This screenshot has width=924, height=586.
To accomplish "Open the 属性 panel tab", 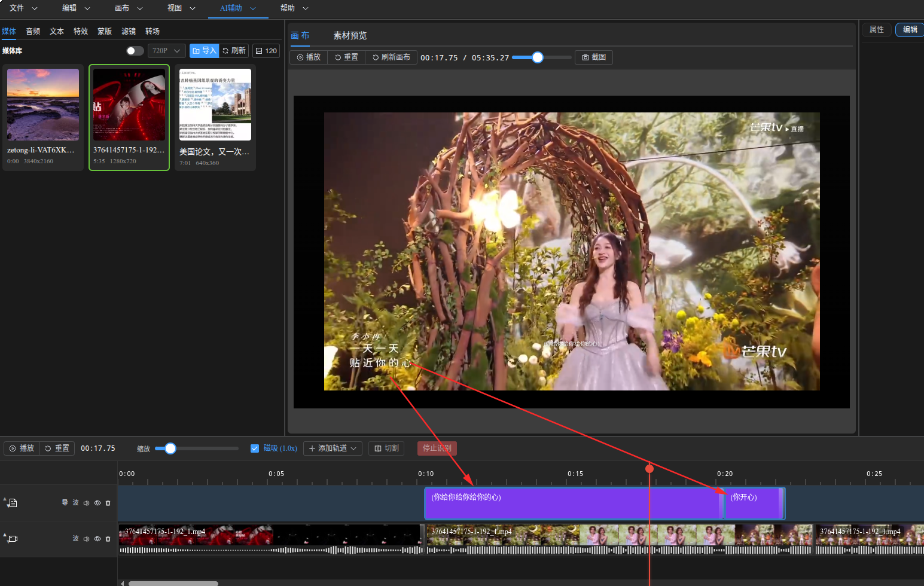I will point(877,29).
